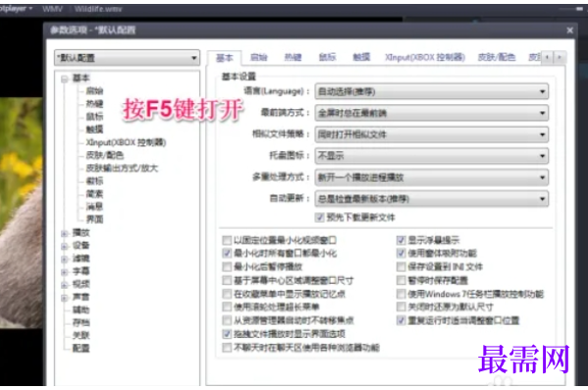Open the 自动更新 dropdown
588x390 pixels.
coord(432,198)
